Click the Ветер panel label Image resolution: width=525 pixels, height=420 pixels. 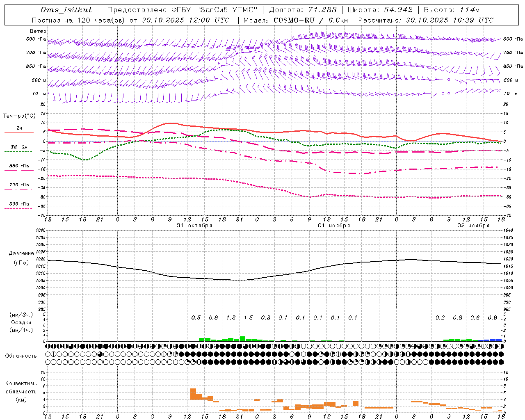tap(38, 31)
